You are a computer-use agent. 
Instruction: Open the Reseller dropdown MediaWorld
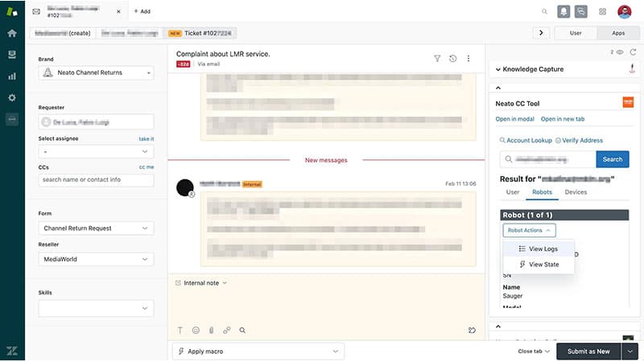click(96, 259)
